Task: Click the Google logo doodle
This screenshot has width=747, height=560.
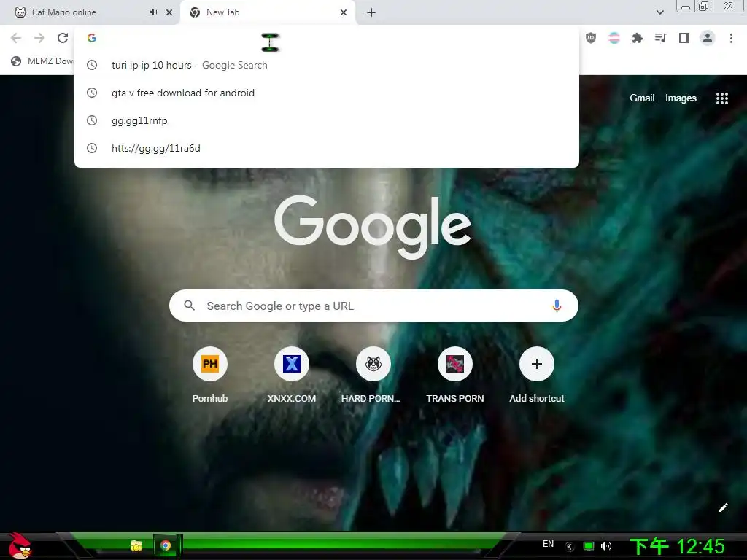Action: coord(373,227)
